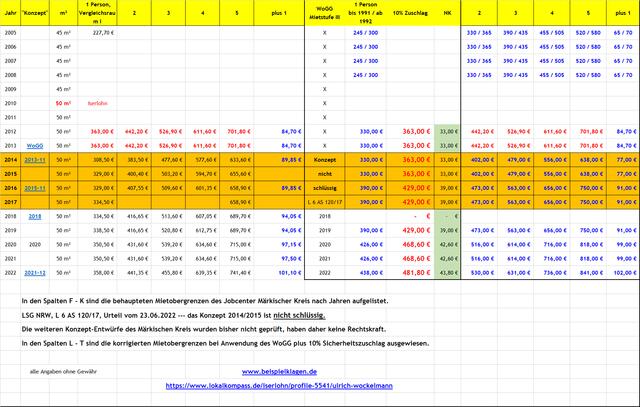The width and height of the screenshot is (640, 407).
Task: Click the blue 97,15 € cell
Action: click(279, 245)
